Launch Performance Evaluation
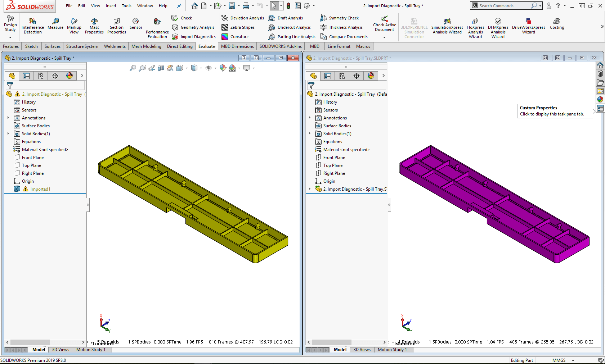Screen dimensions: 605x364 tap(157, 27)
